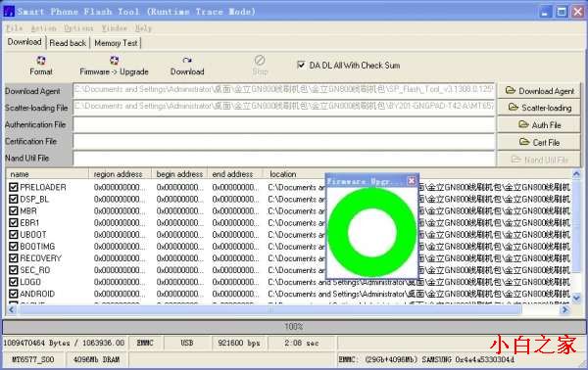Click the Download Agent browse button
This screenshot has height=370, width=588.
[x=539, y=91]
